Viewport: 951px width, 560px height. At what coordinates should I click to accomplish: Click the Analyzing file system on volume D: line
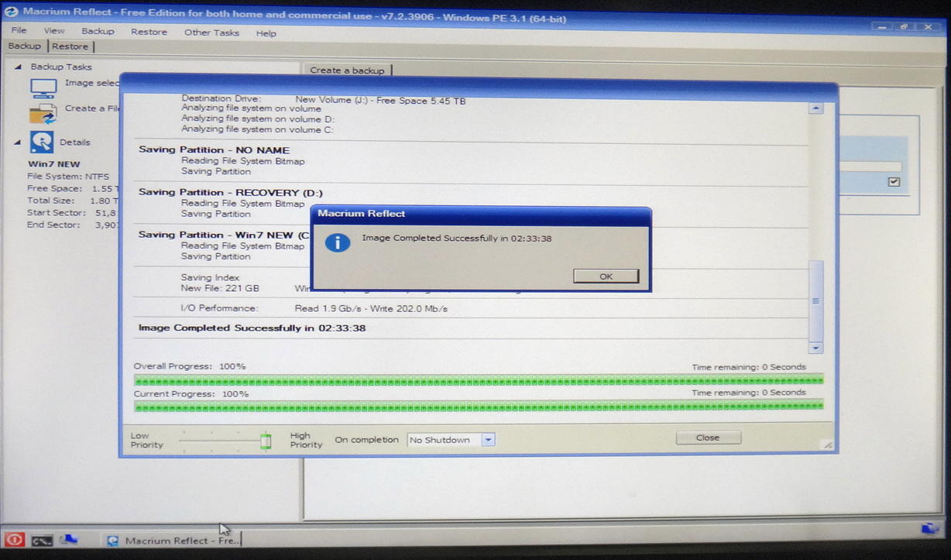[257, 119]
